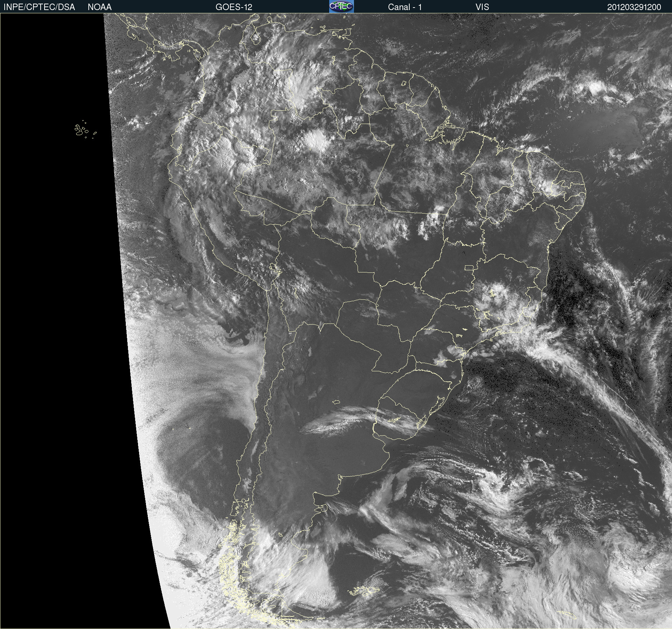
Task: Click the VIS label in header
Action: (x=482, y=7)
